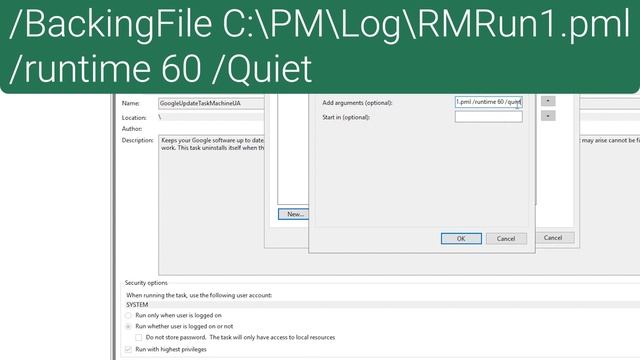Viewport: 640px width, 360px height.
Task: Click the 'Add arguments (optional):' label
Action: click(357, 103)
